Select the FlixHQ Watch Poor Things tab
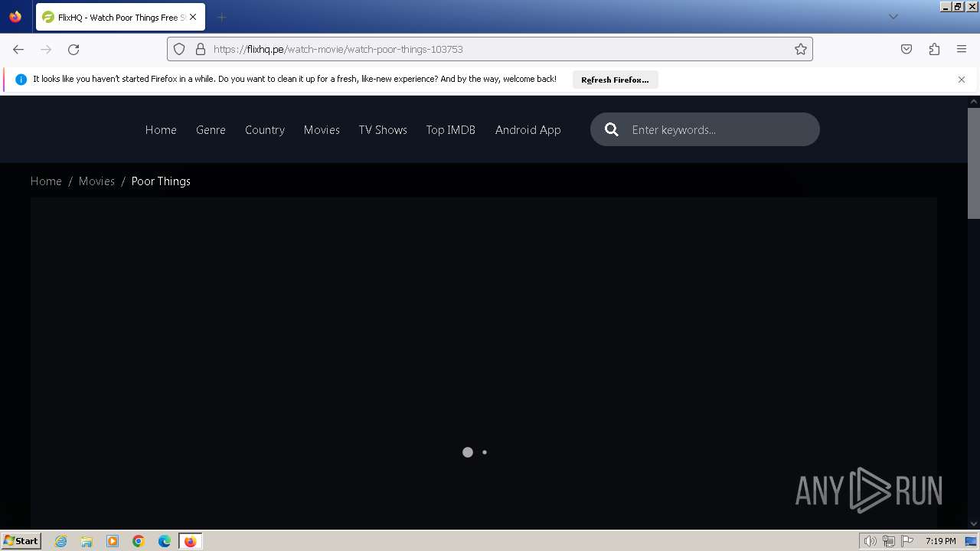Image resolution: width=980 pixels, height=551 pixels. [120, 17]
